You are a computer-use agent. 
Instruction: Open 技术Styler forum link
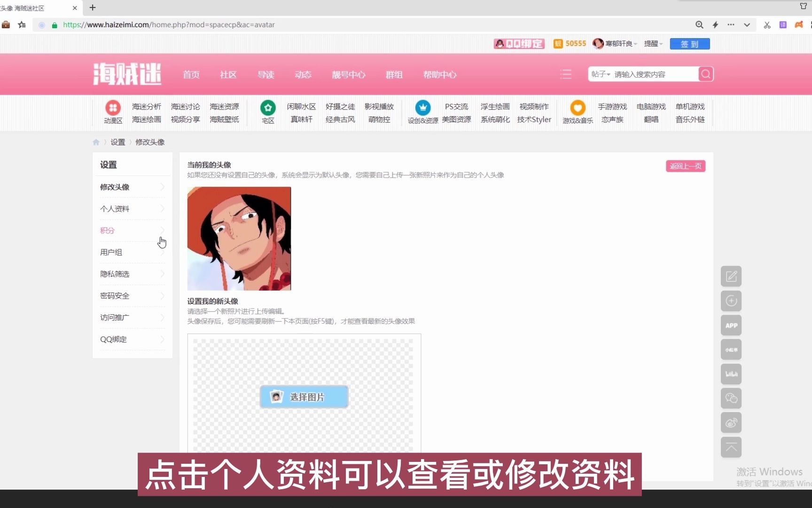point(534,119)
